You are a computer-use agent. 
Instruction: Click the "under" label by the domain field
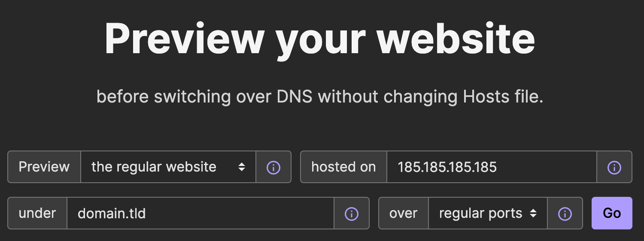(37, 214)
